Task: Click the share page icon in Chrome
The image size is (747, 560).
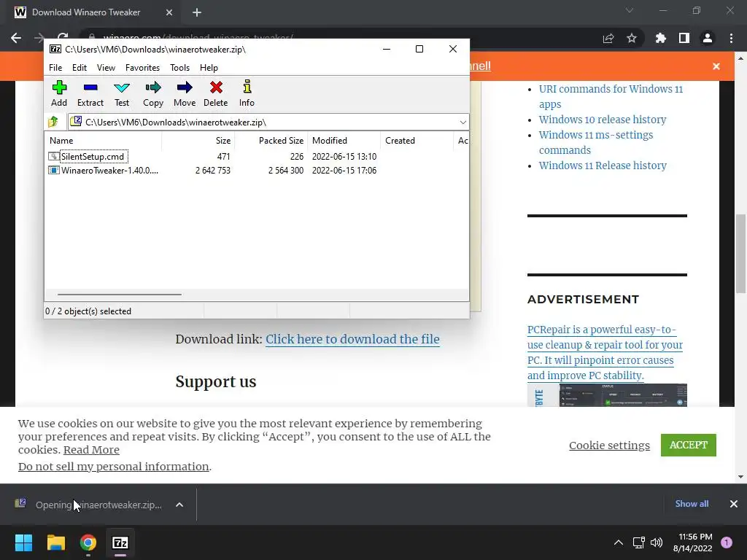Action: click(608, 38)
